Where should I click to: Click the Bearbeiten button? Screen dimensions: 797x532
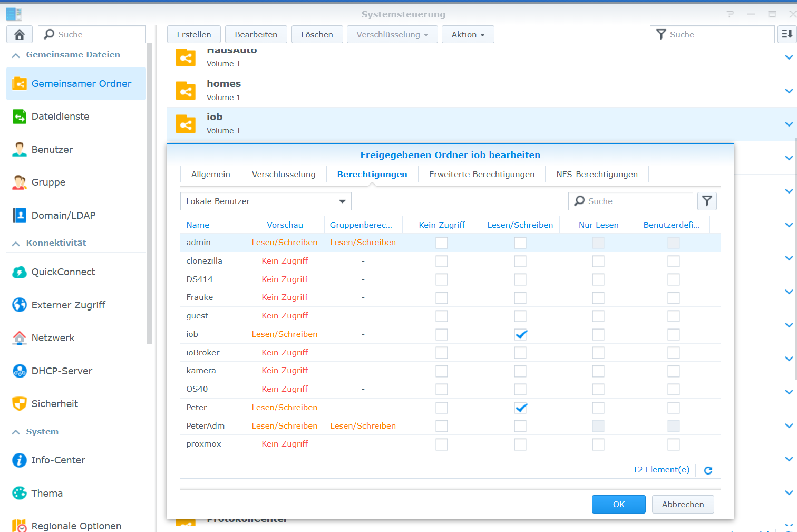coord(256,34)
